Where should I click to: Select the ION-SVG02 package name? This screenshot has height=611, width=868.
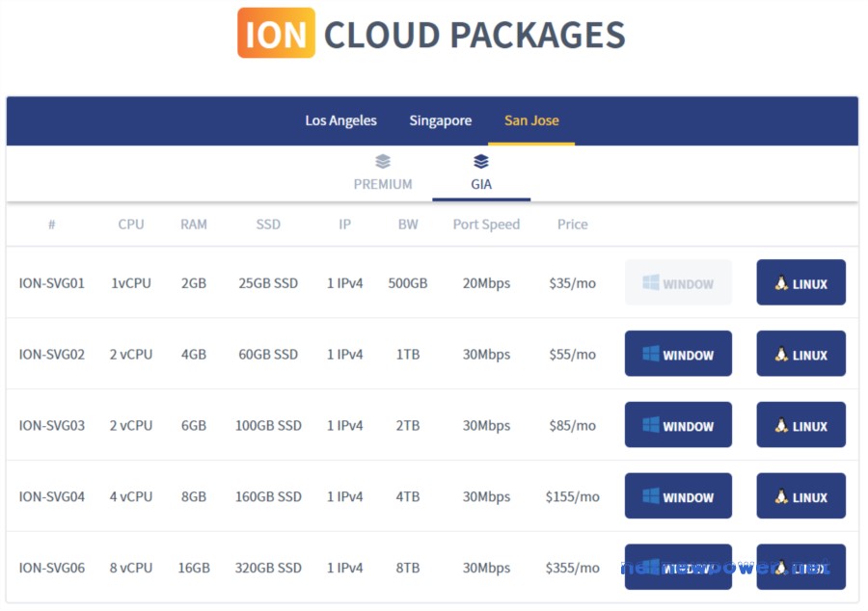coord(52,355)
